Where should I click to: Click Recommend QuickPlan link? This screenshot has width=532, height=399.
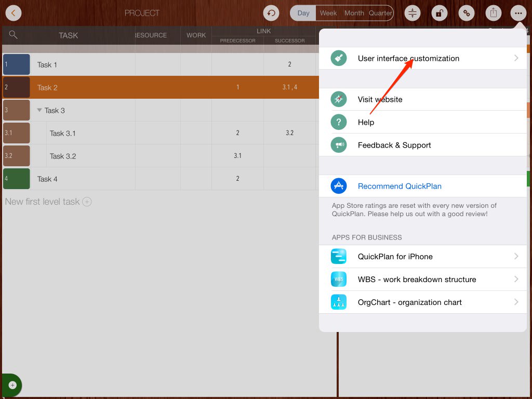[400, 186]
